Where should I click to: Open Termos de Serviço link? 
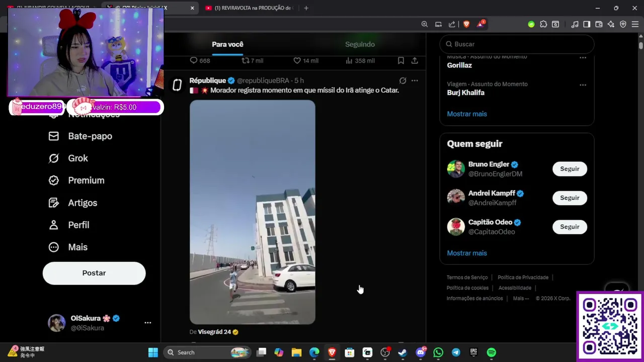[x=467, y=277]
